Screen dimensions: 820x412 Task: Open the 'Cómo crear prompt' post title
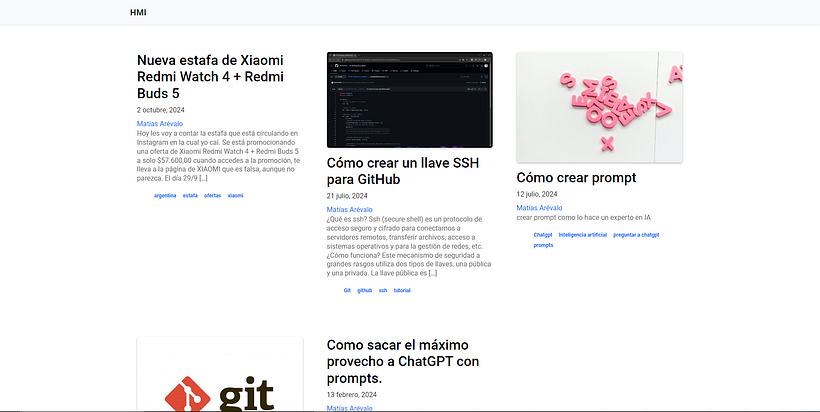tap(576, 178)
